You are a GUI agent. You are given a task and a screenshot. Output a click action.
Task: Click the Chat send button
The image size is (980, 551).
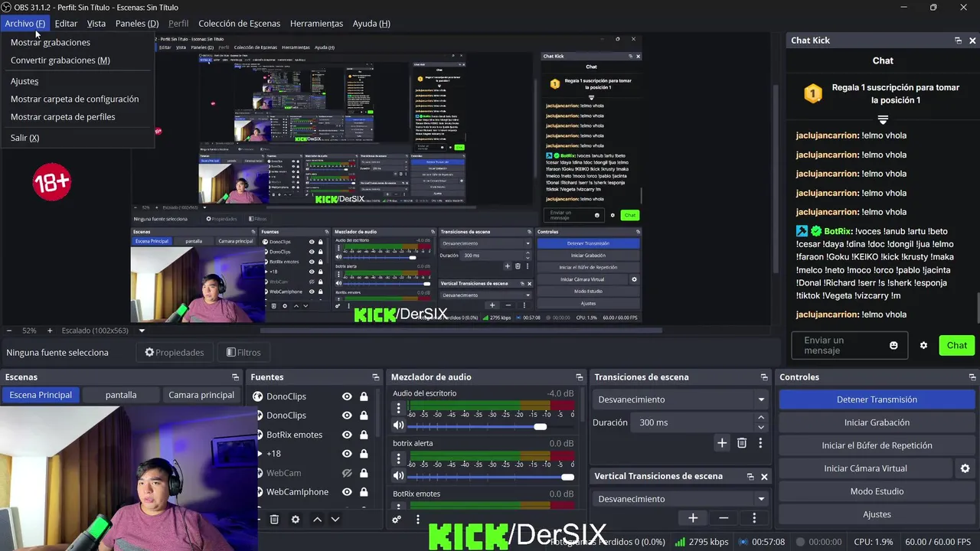tap(956, 345)
